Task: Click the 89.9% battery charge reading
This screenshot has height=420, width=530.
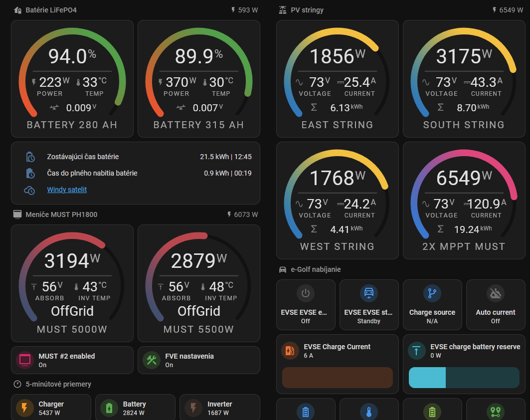Action: (199, 56)
